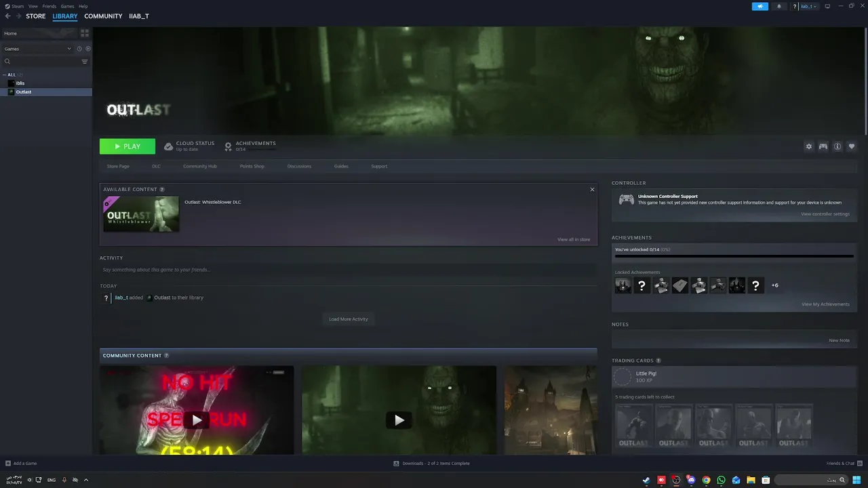Click Load More Activity

click(349, 319)
